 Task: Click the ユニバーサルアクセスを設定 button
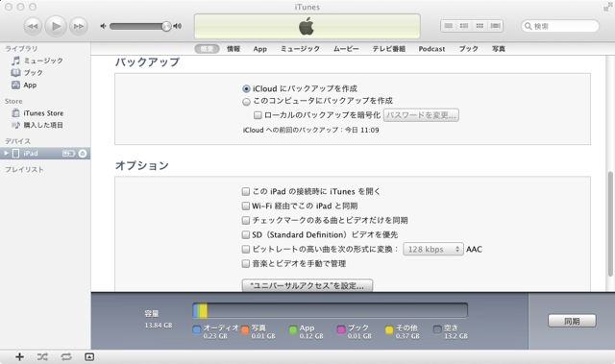click(x=307, y=285)
